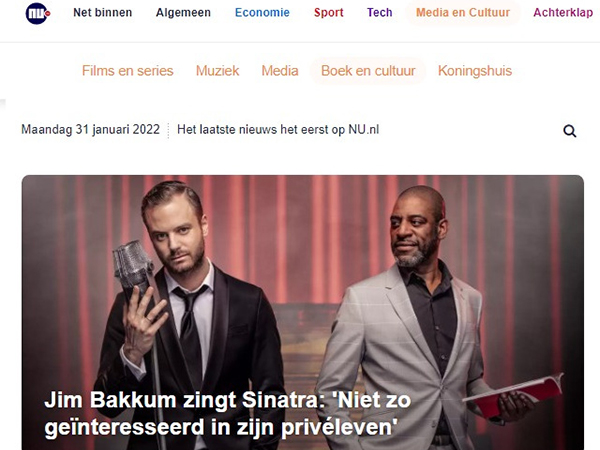This screenshot has height=450, width=600.
Task: Open the Net binnen section
Action: 103,13
